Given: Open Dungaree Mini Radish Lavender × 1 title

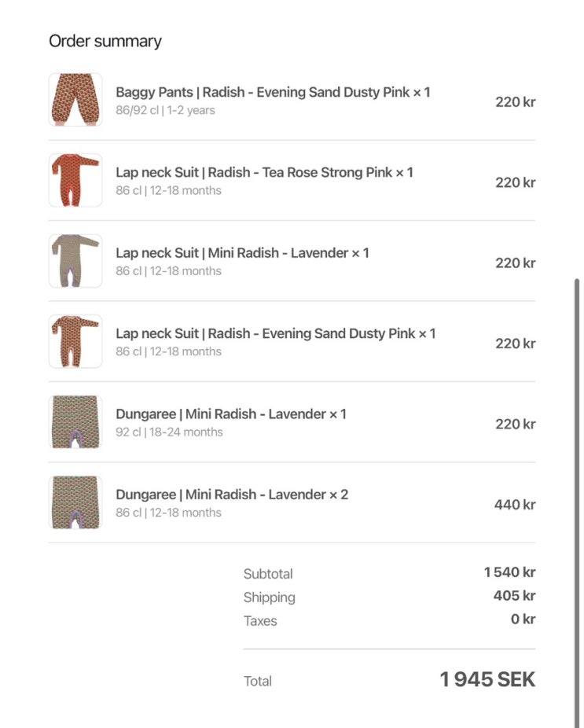Looking at the screenshot, I should 231,414.
